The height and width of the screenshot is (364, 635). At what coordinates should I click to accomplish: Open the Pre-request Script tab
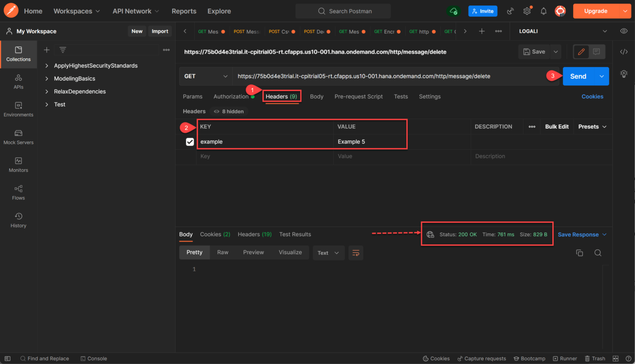click(x=359, y=96)
